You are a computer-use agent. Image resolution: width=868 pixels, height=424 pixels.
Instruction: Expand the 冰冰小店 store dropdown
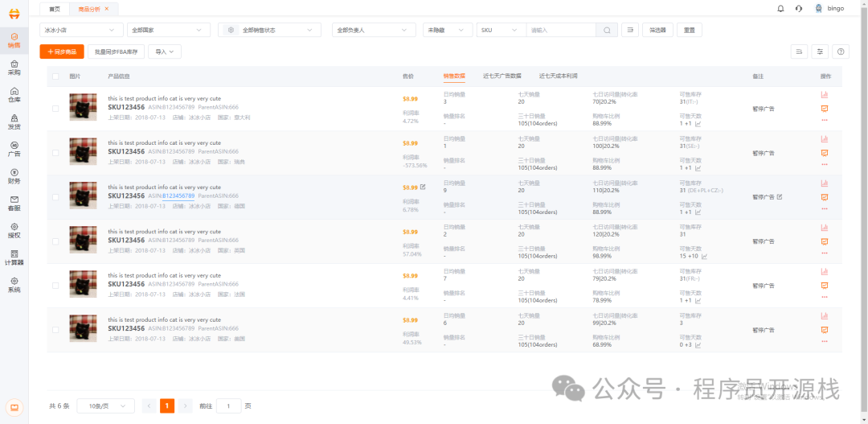(x=81, y=30)
